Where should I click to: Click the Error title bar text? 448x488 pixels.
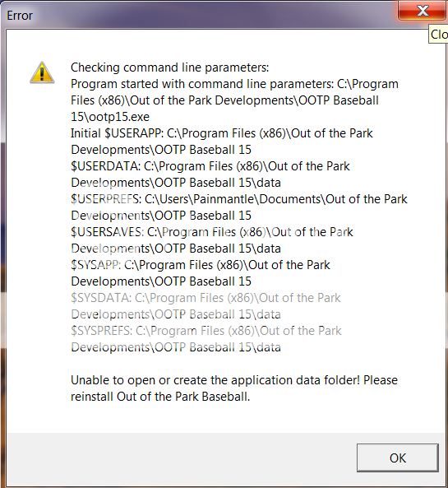20,16
